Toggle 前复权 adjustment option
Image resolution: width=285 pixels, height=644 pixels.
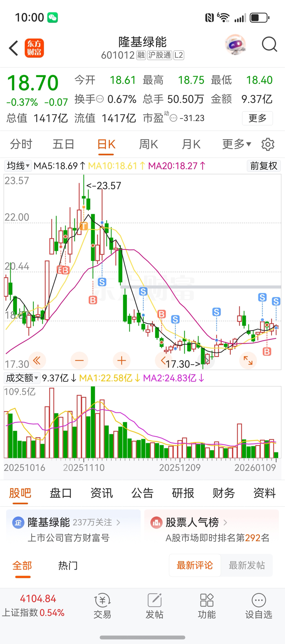(x=264, y=166)
